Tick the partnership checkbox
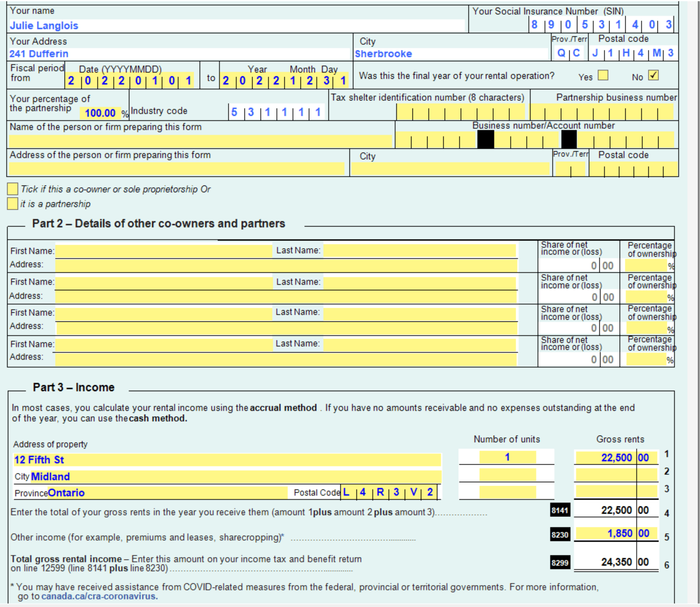The image size is (700, 607). [x=12, y=204]
